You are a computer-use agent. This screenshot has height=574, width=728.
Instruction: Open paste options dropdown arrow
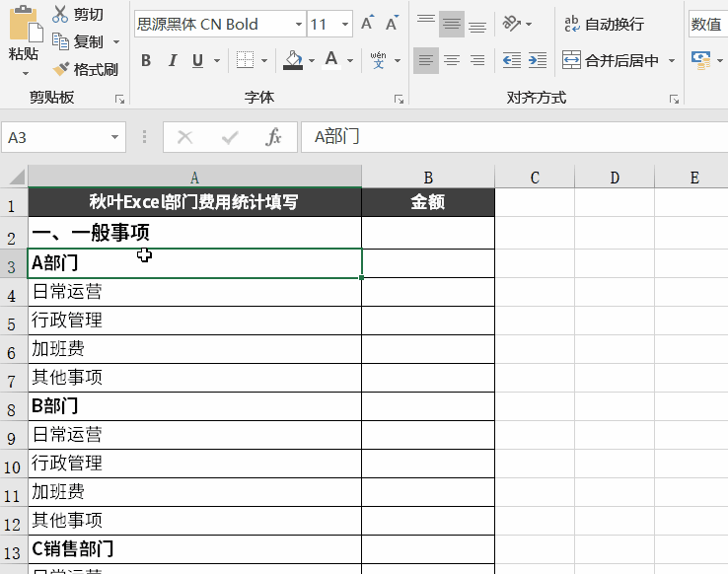tap(26, 73)
